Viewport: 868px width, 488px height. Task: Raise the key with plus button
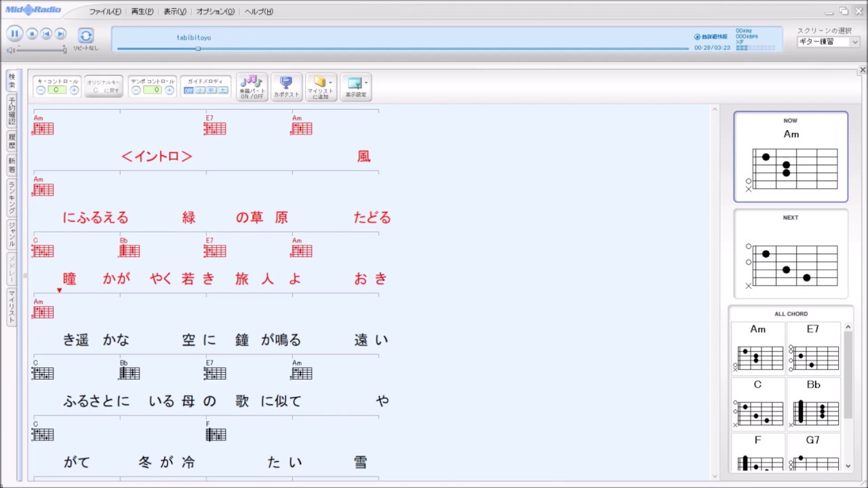click(74, 90)
